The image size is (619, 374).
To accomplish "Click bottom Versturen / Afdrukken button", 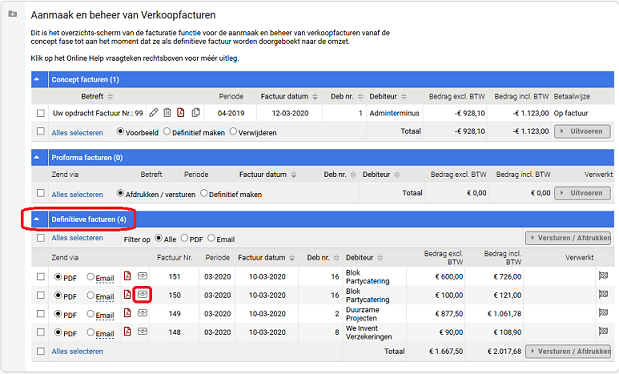I will (568, 351).
